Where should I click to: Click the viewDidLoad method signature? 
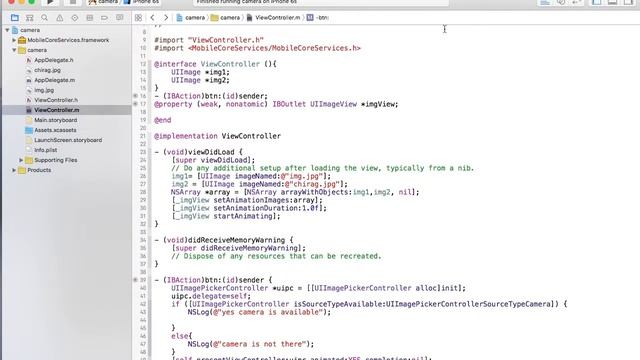tap(199, 152)
